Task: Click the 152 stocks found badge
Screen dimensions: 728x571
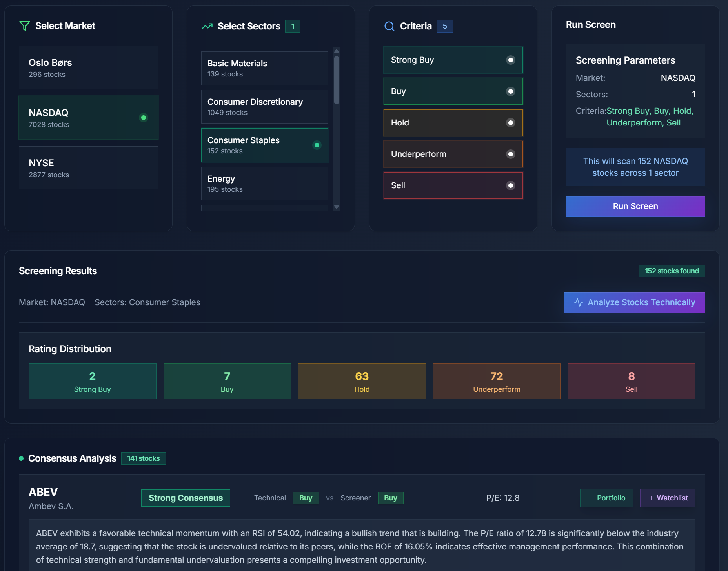Action: 671,271
